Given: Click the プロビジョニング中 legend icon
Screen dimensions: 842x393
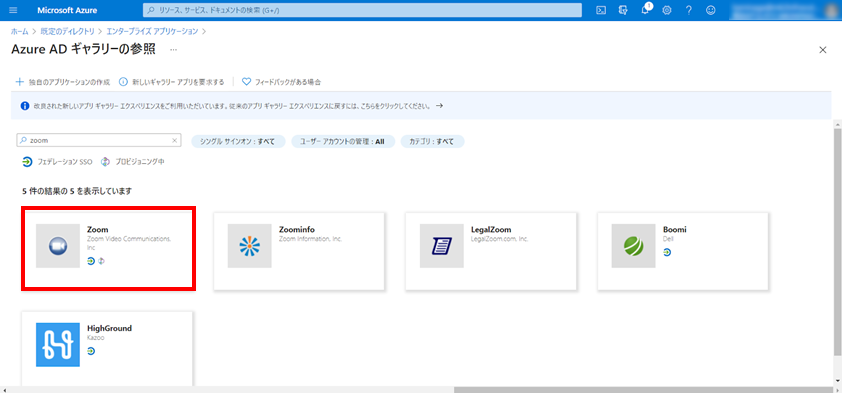Looking at the screenshot, I should coord(105,161).
